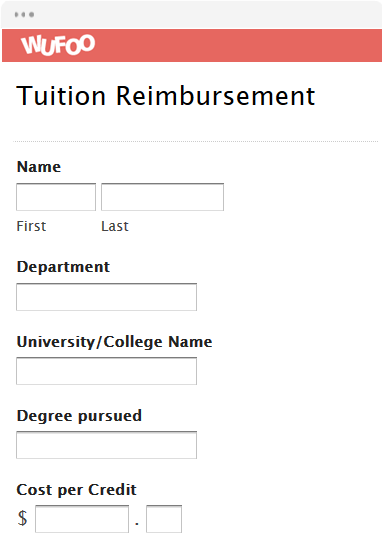Focus the First name input field

(56, 197)
